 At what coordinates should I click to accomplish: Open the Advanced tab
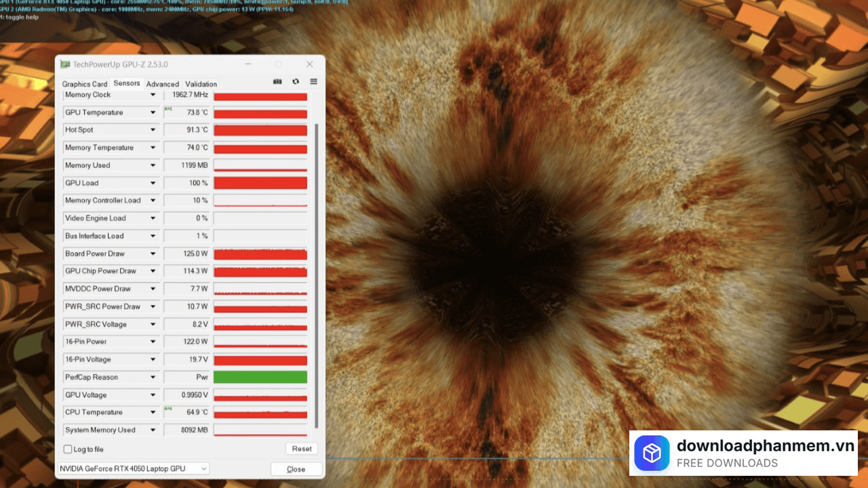pos(163,84)
